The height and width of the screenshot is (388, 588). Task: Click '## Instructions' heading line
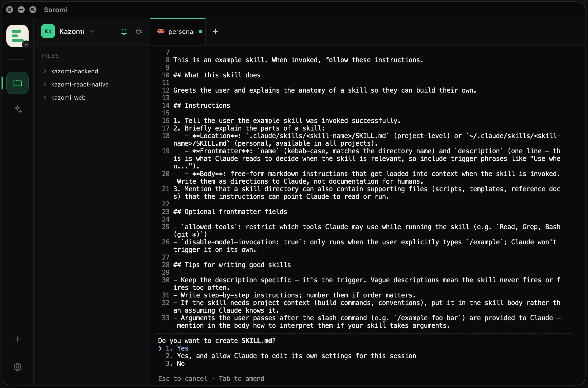click(202, 105)
